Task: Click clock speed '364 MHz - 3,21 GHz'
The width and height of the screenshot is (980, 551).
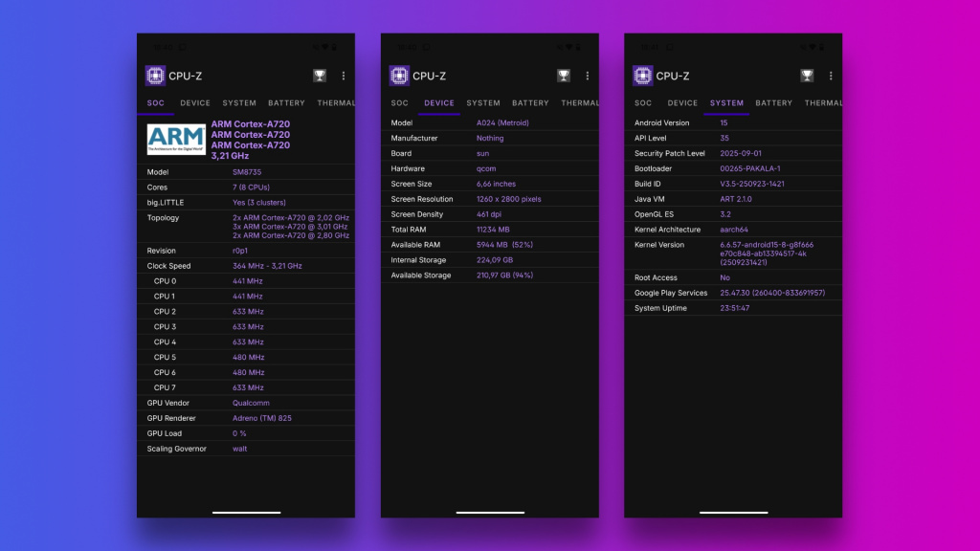Action: click(x=267, y=266)
